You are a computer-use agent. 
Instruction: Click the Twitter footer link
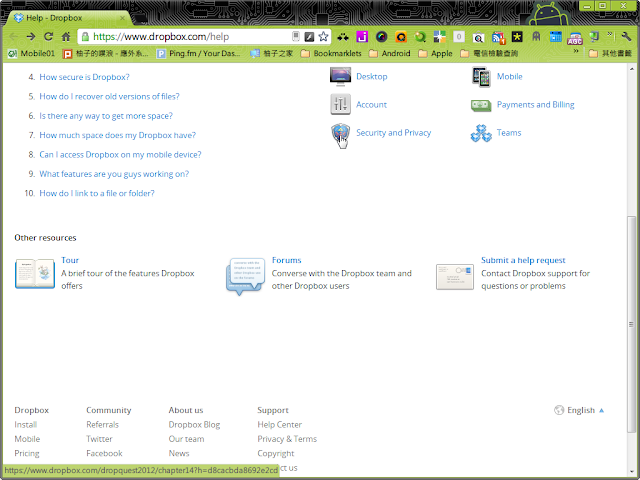[x=99, y=439]
